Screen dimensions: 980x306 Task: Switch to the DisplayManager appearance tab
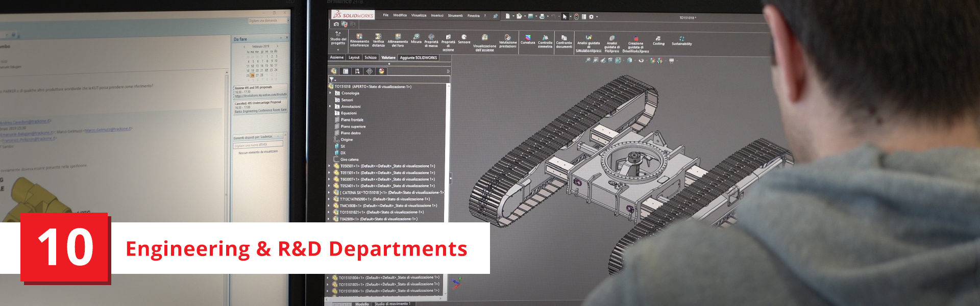381,71
